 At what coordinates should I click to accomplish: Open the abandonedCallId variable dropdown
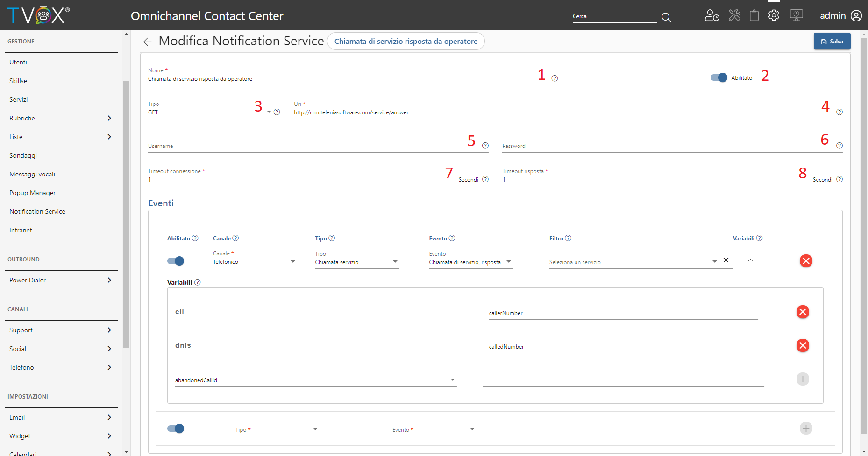(453, 380)
